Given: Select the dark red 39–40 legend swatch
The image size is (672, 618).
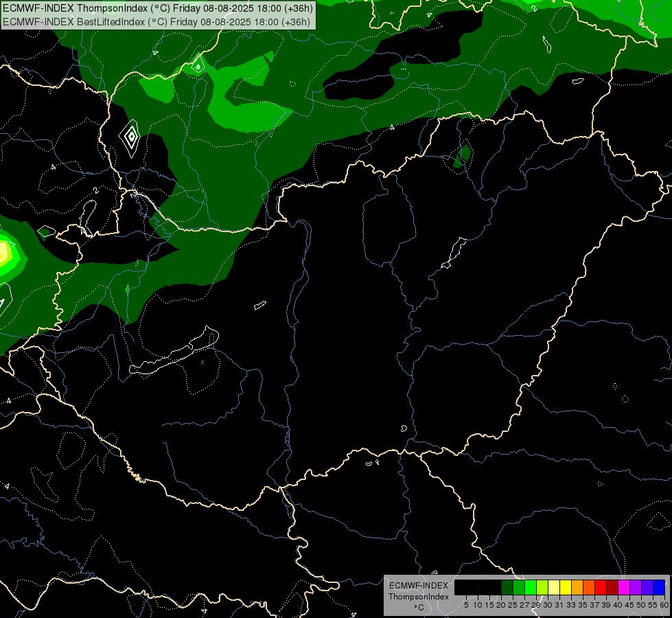Looking at the screenshot, I should click(x=612, y=587).
